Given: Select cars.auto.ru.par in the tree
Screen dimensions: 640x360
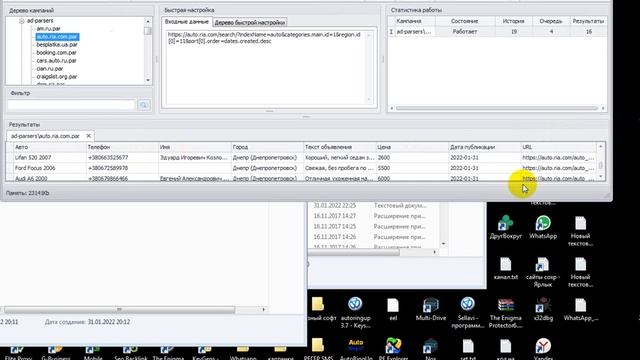Looking at the screenshot, I should click(56, 60).
